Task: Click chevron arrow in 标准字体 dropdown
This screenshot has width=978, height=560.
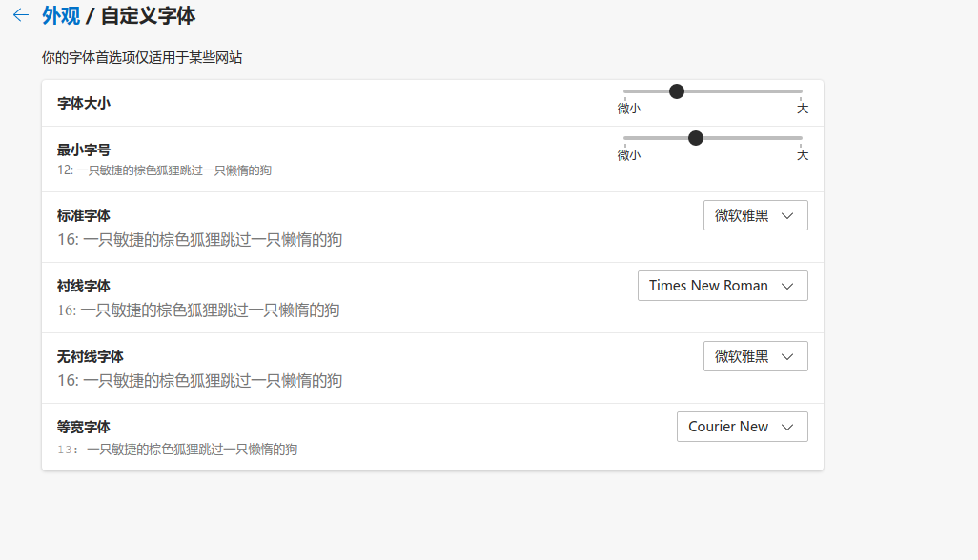Action: click(x=787, y=216)
